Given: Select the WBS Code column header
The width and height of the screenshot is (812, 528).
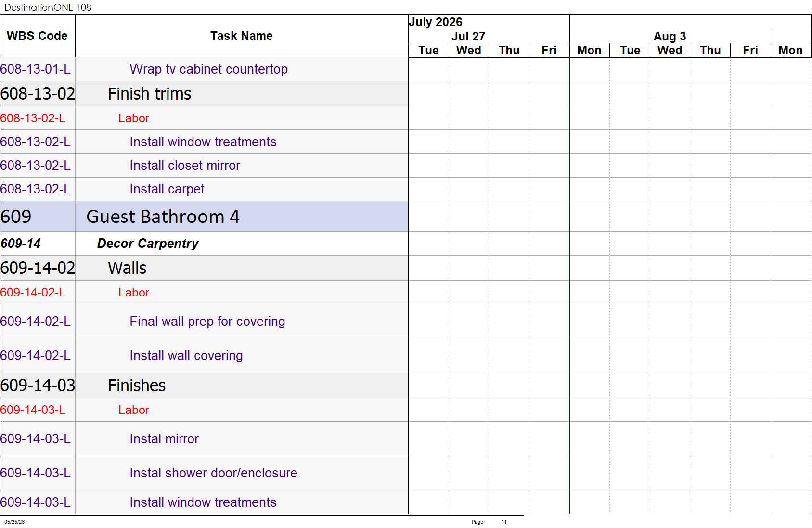Looking at the screenshot, I should point(38,36).
